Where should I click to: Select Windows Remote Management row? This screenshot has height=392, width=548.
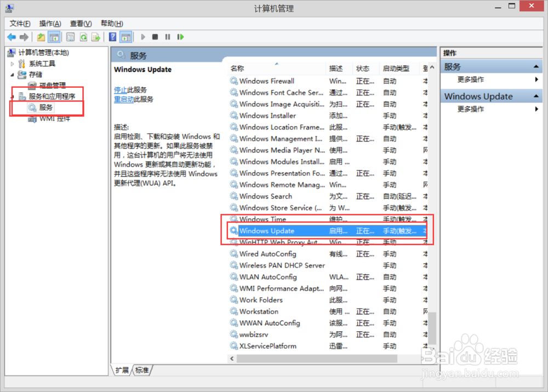click(328, 185)
